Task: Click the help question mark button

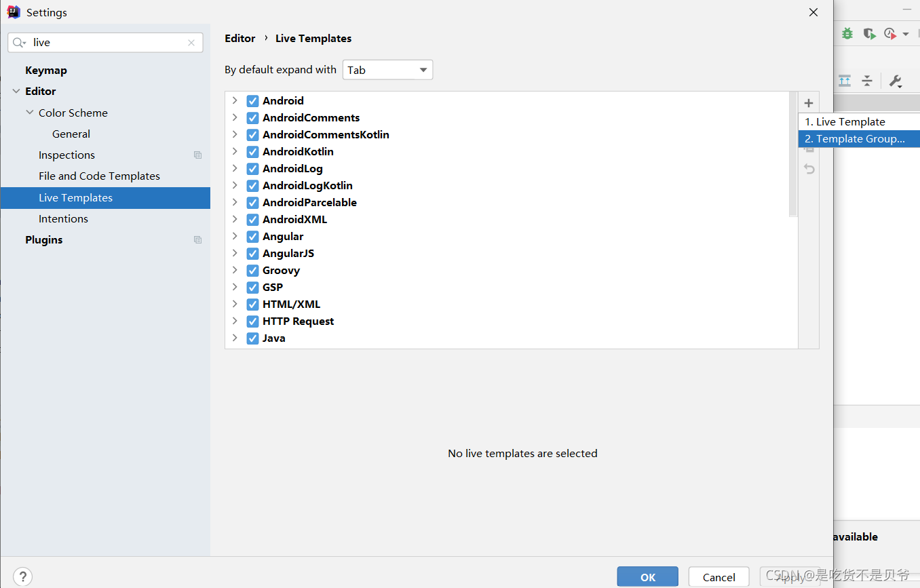Action: click(x=22, y=577)
